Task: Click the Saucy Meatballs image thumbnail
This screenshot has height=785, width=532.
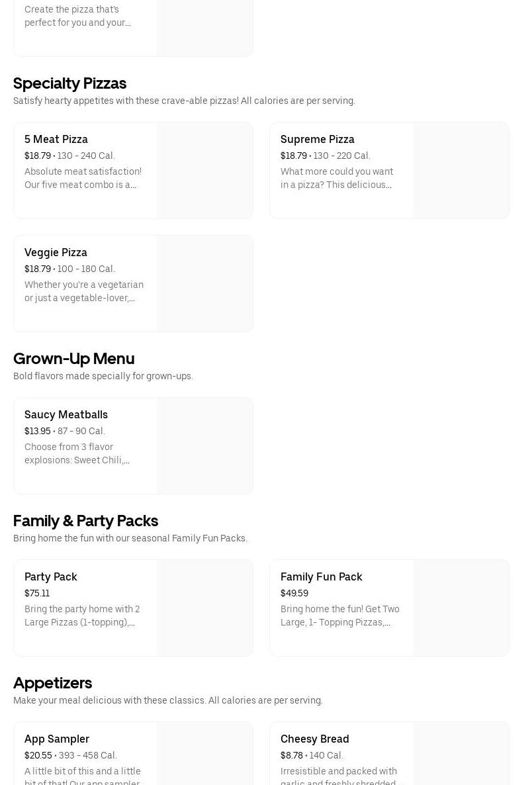Action: coord(204,445)
